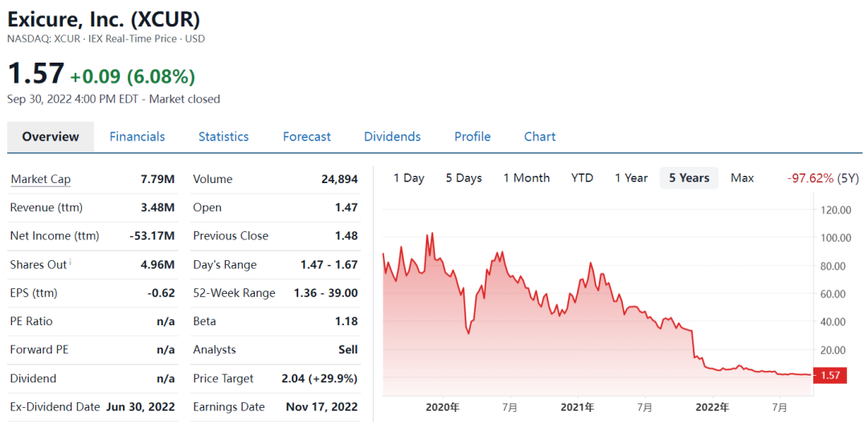Click the Dividend label
This screenshot has width=868, height=424.
33,379
